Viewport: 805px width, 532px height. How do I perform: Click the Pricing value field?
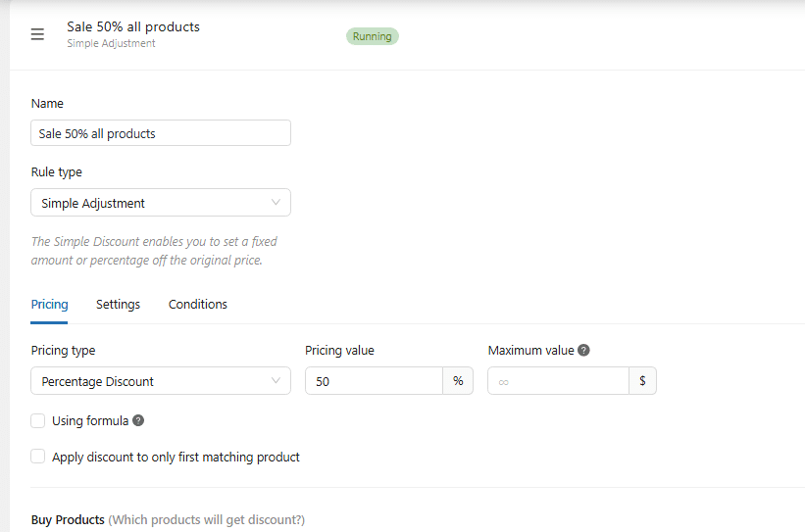pyautogui.click(x=374, y=381)
